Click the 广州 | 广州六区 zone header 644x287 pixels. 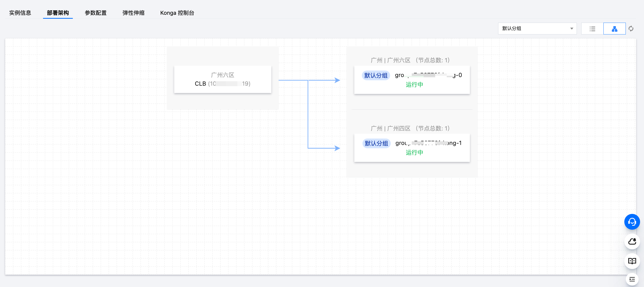(410, 60)
